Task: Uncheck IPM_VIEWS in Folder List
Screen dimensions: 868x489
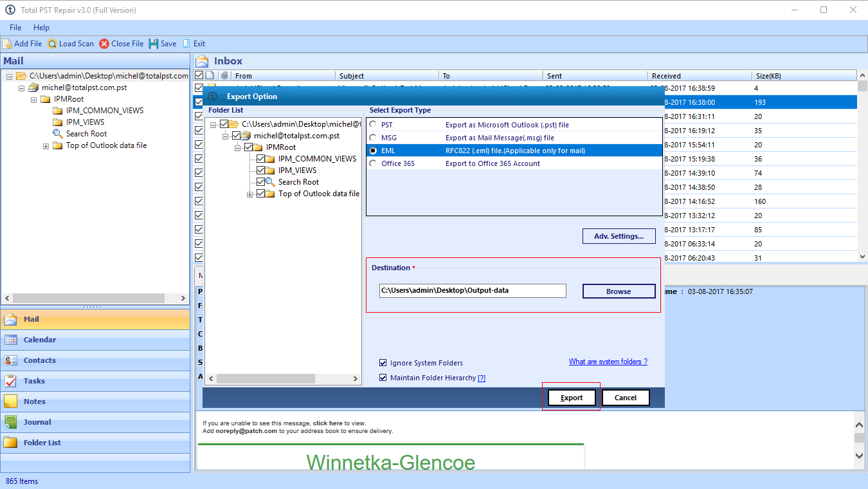Action: point(260,171)
